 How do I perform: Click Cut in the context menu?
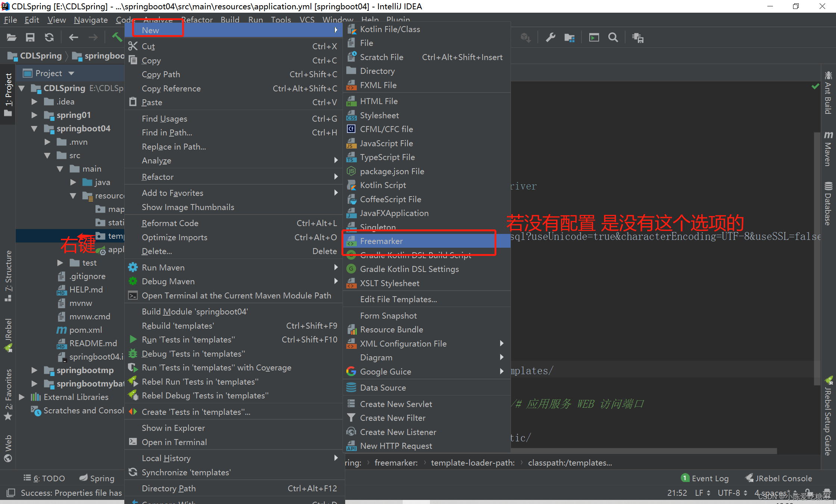coord(234,46)
